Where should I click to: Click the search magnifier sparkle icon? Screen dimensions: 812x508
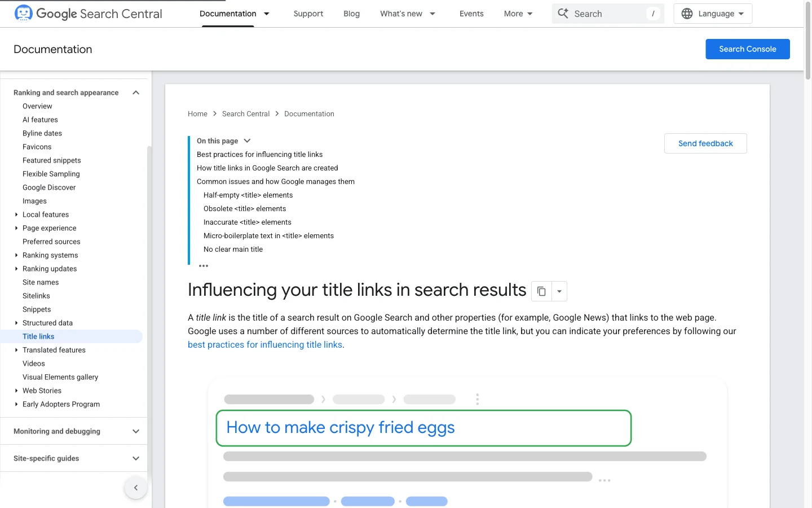563,13
